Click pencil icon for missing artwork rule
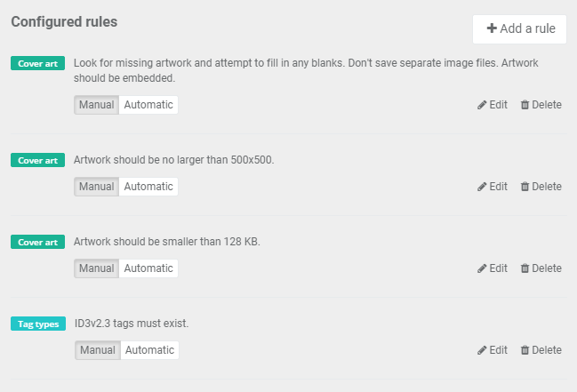 click(x=482, y=105)
